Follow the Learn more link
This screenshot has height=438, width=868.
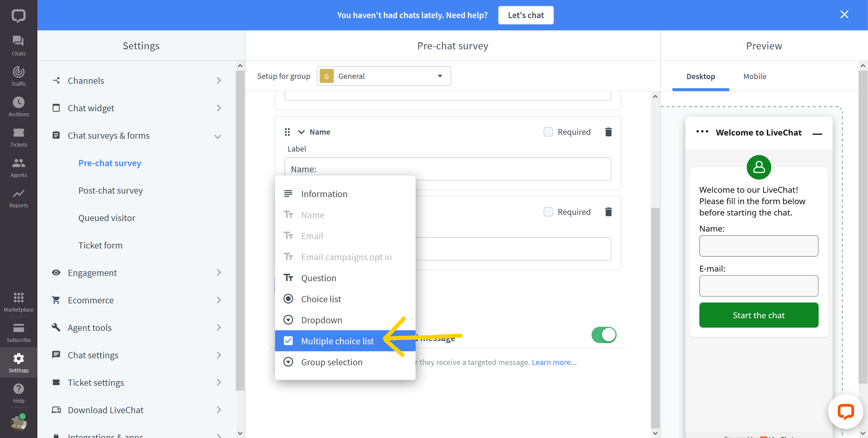[x=554, y=362]
